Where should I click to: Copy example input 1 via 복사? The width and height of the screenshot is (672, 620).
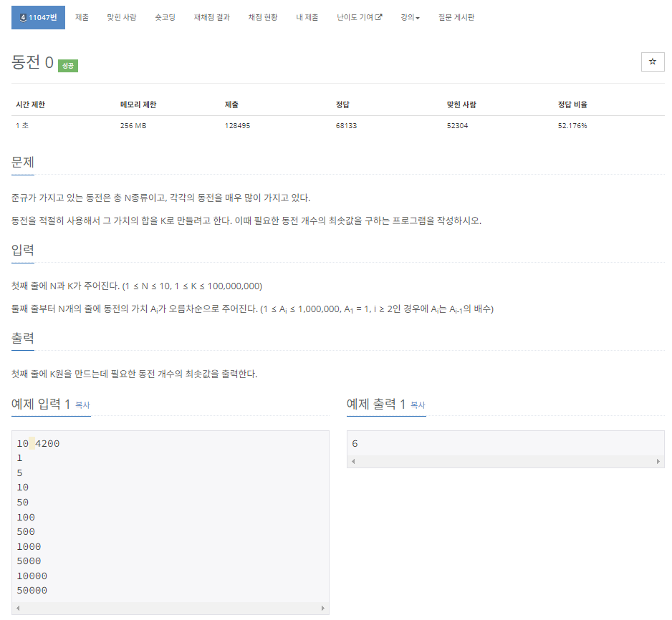82,405
